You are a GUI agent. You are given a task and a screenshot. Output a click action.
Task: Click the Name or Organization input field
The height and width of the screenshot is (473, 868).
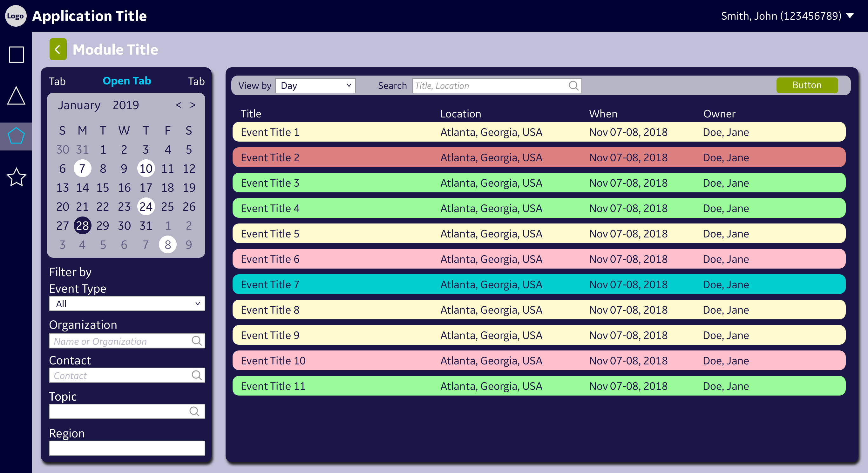[x=127, y=341]
